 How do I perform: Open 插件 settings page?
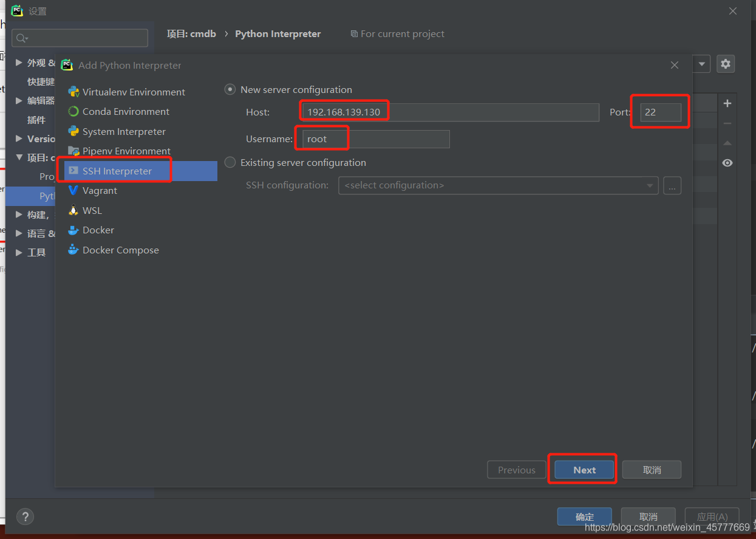[x=36, y=120]
